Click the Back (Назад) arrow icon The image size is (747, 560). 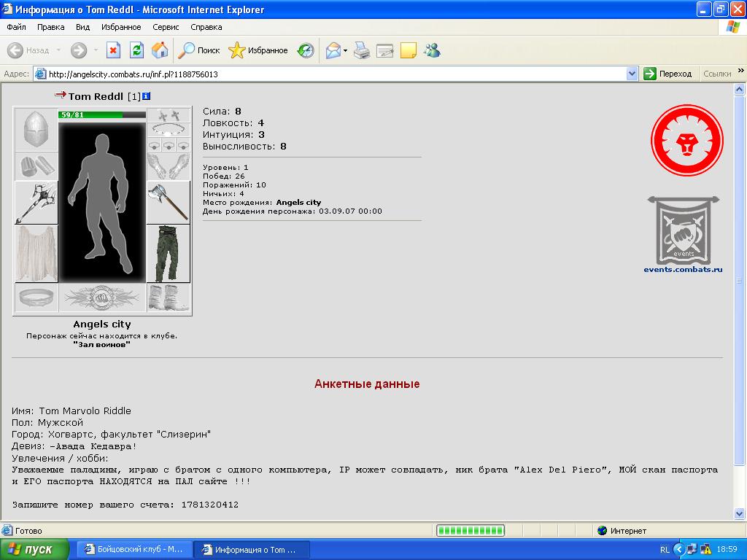[15, 50]
